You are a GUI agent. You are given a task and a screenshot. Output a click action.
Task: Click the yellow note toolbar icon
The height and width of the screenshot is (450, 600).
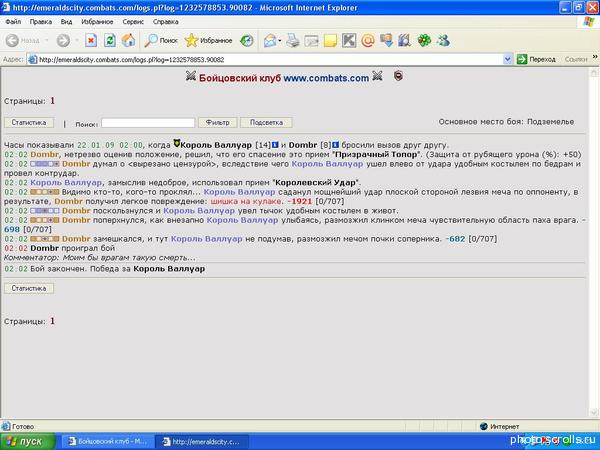[330, 40]
